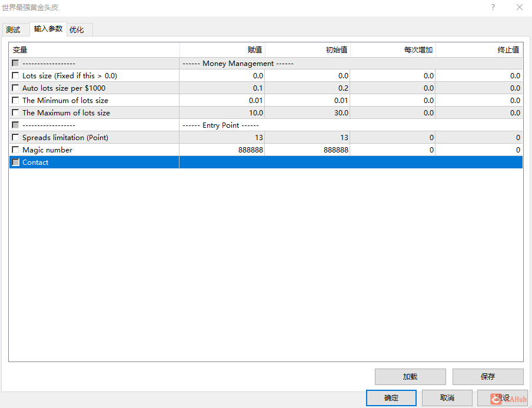Click Magic number initial value 888888
This screenshot has width=532, height=408.
[308, 150]
